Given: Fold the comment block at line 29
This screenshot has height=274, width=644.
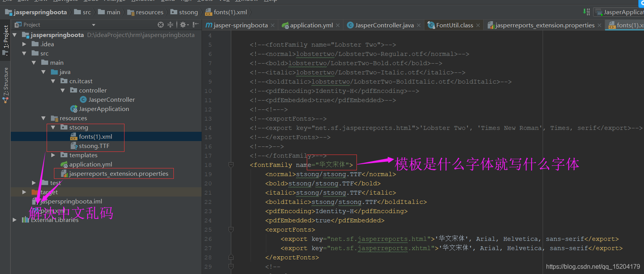Looking at the screenshot, I should tap(231, 267).
